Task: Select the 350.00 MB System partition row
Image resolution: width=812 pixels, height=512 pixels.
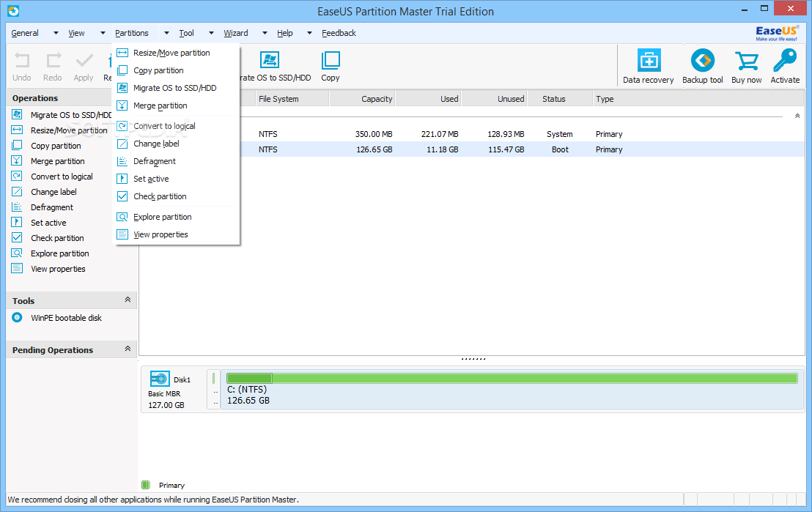Action: 471,134
